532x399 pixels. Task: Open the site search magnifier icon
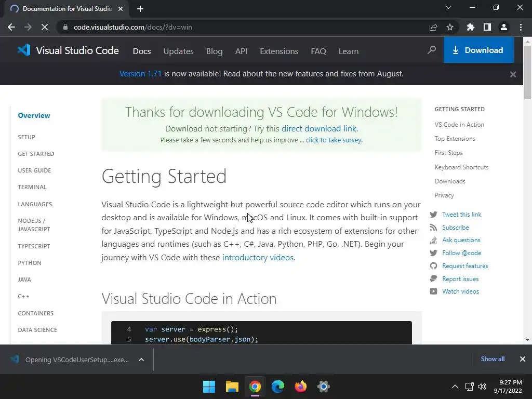[432, 50]
